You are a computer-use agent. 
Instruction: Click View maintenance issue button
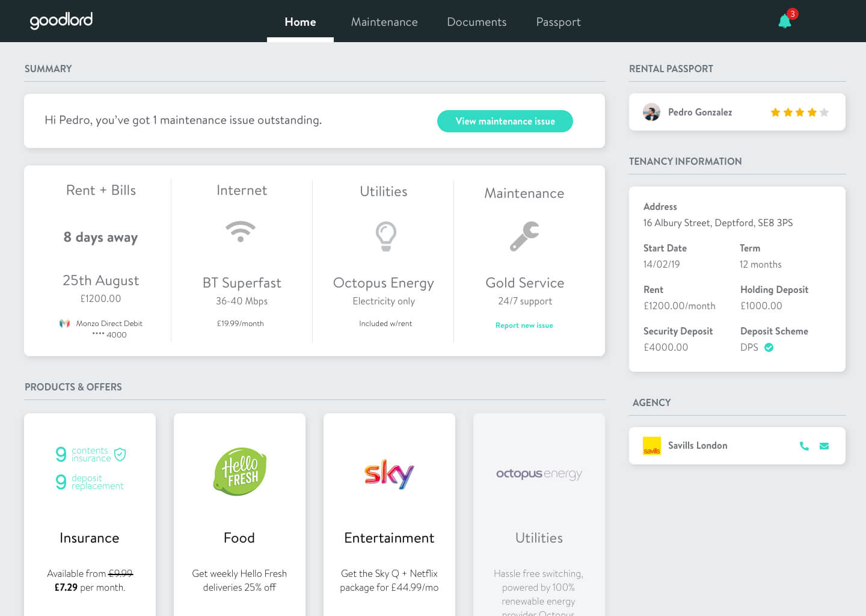(x=505, y=121)
